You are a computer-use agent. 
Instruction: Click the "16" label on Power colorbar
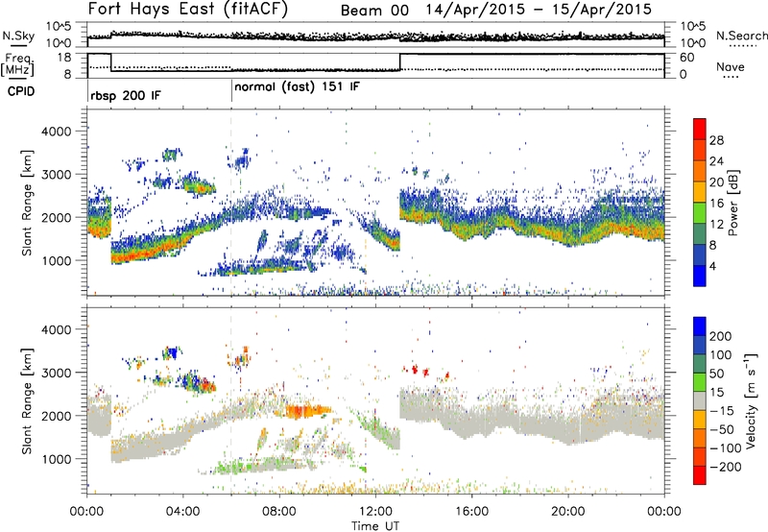point(716,204)
